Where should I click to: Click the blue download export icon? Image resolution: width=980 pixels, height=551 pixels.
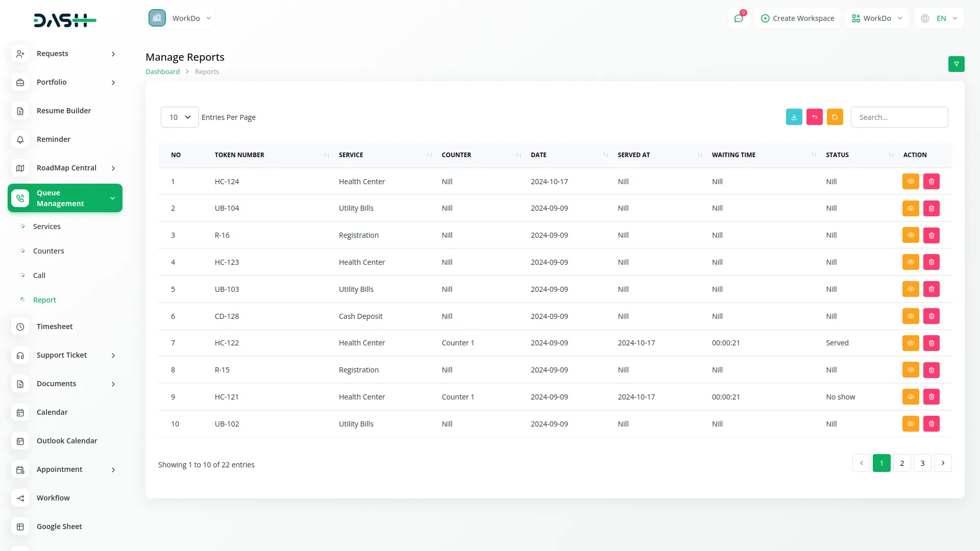[x=794, y=117]
